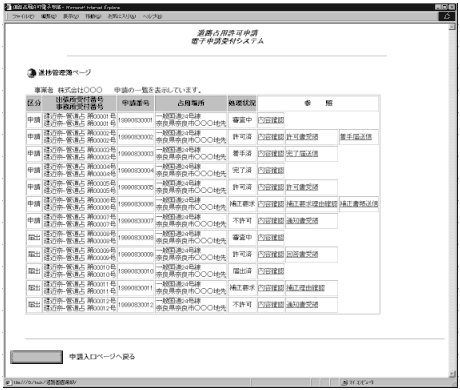
Task: Click the 補正要求理由確認 link
Action: pyautogui.click(x=312, y=204)
